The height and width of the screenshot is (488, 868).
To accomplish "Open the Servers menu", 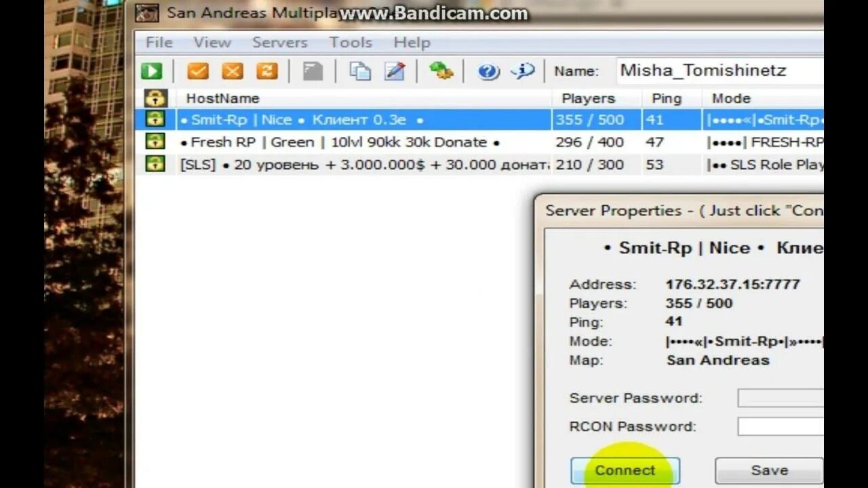I will click(280, 43).
